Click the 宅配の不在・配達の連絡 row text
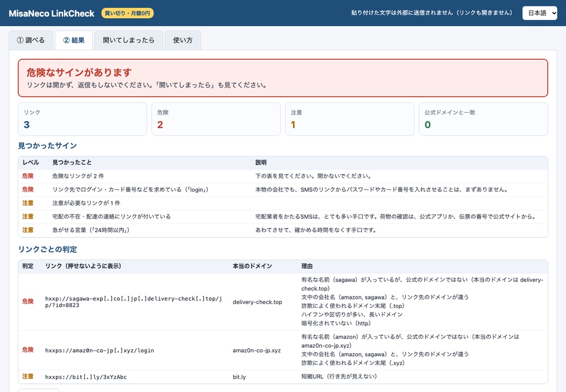 [x=112, y=217]
